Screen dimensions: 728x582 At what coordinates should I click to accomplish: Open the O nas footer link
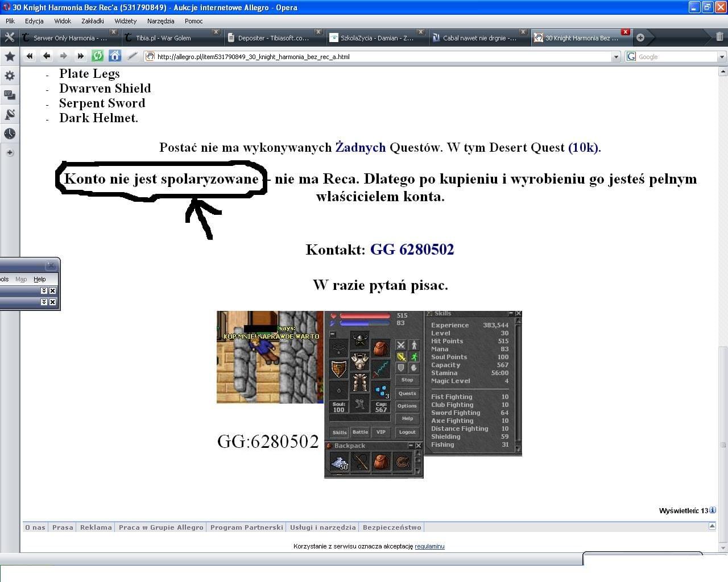(x=35, y=527)
